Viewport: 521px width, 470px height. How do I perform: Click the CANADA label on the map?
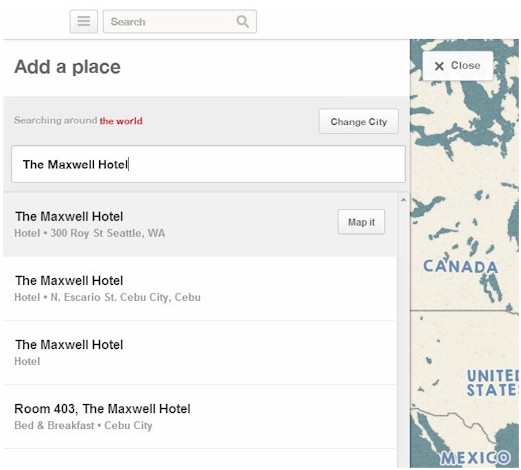click(x=460, y=267)
